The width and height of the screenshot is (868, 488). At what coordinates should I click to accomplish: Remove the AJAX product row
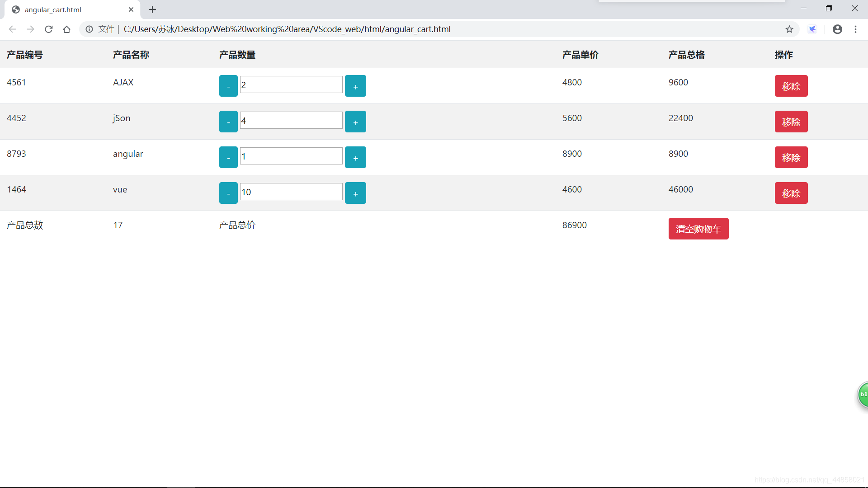click(791, 86)
